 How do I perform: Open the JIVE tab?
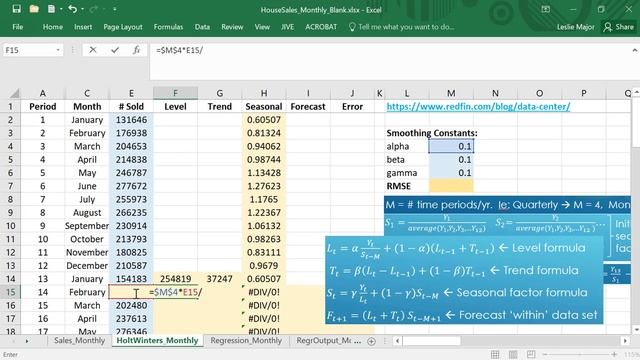287,27
